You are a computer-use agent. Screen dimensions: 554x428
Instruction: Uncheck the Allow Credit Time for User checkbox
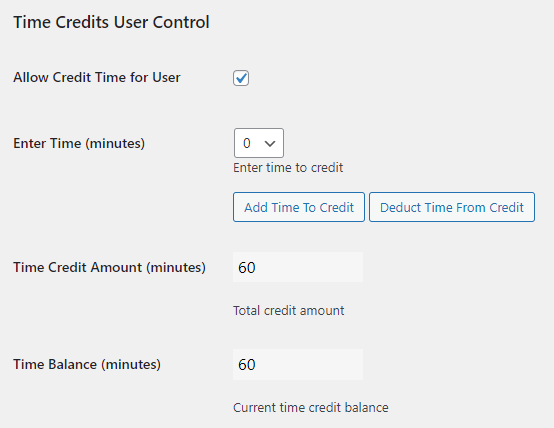pos(241,78)
